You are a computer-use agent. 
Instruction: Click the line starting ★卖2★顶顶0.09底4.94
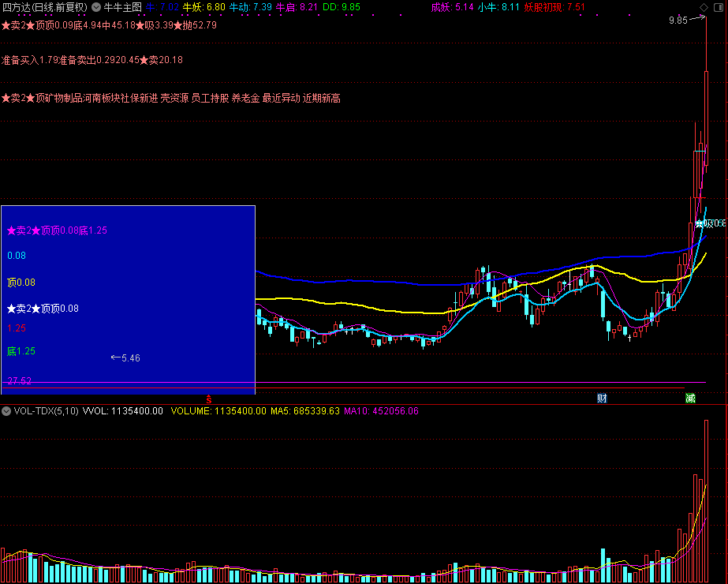pos(109,25)
